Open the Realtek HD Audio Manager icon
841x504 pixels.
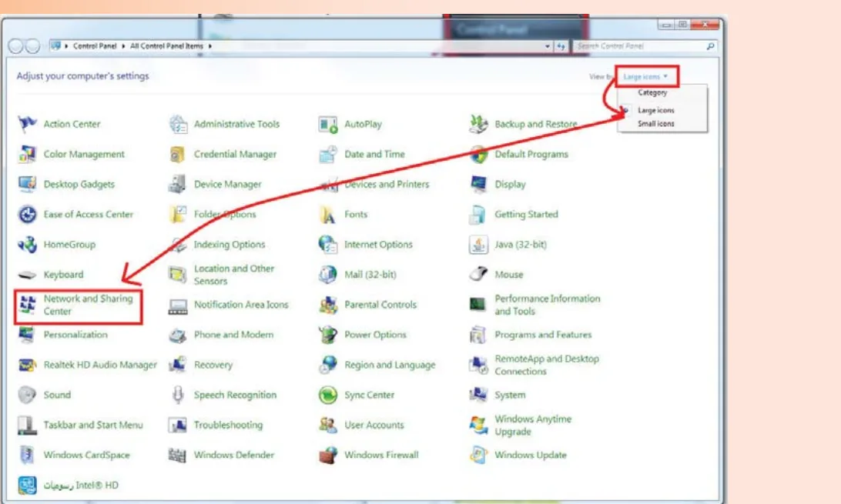coord(27,365)
